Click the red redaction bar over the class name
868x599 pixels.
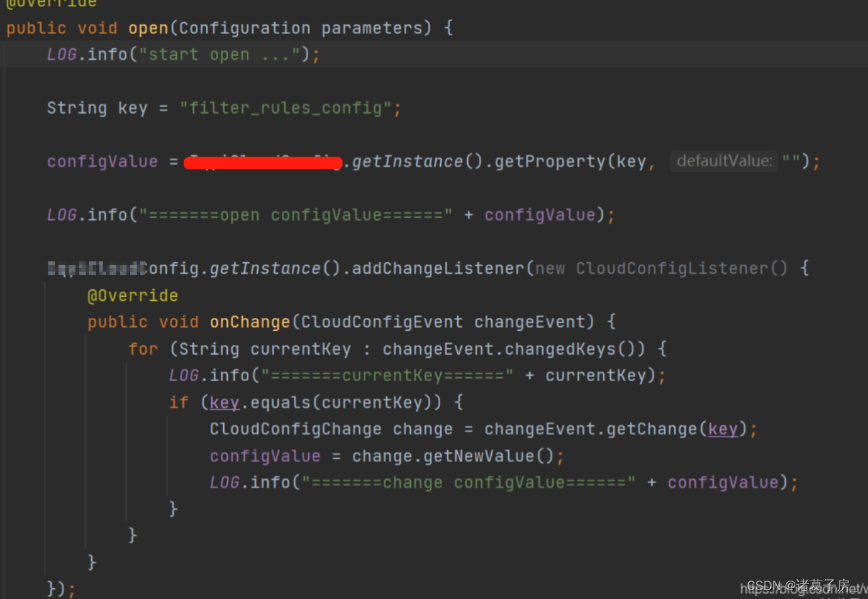tap(263, 162)
